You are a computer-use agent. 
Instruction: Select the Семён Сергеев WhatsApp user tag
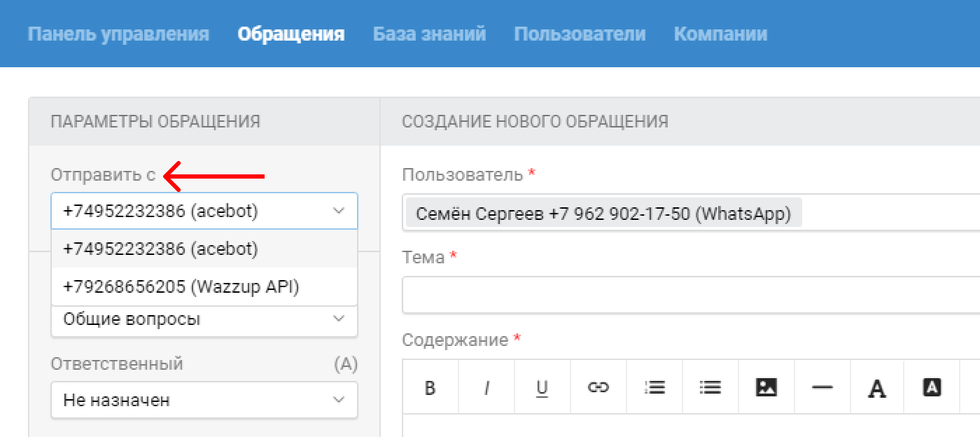pos(603,214)
